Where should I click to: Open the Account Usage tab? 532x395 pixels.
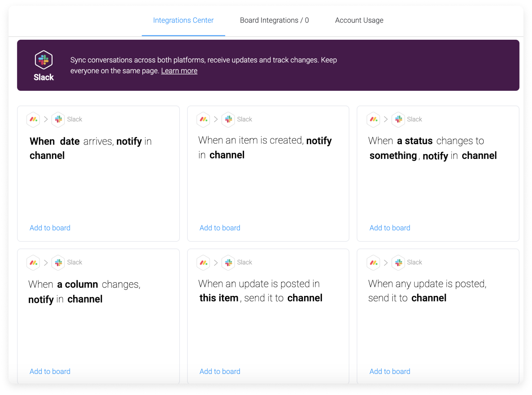coord(359,20)
